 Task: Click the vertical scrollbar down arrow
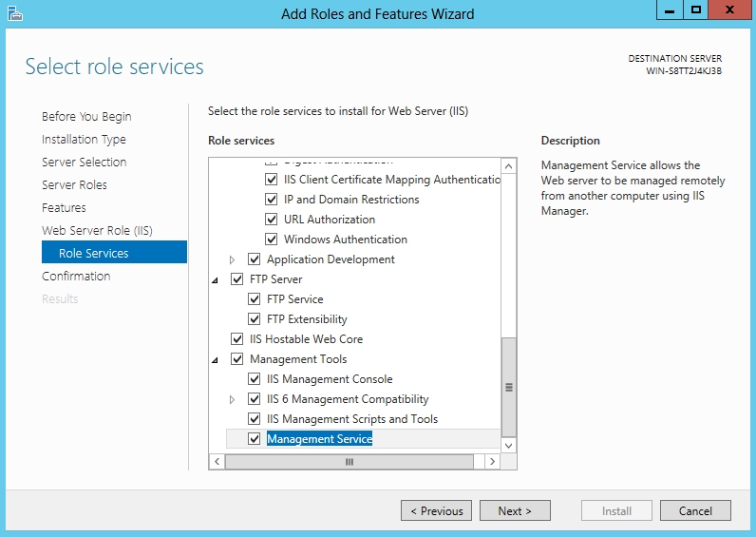509,445
